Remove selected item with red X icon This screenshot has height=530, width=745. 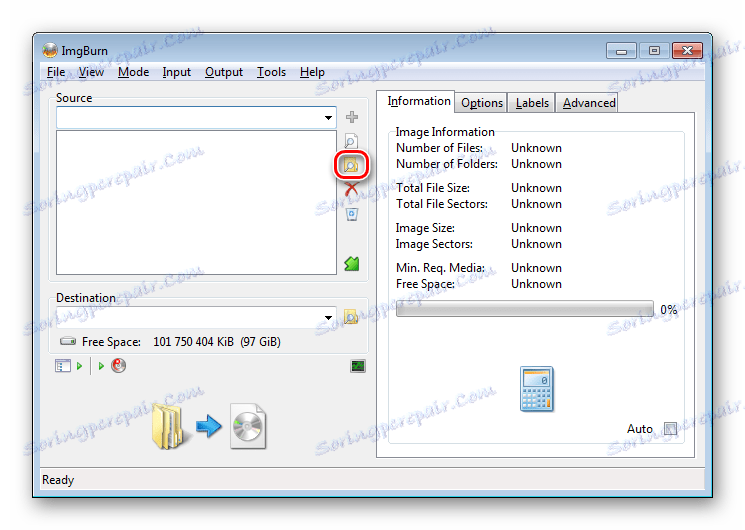[352, 189]
